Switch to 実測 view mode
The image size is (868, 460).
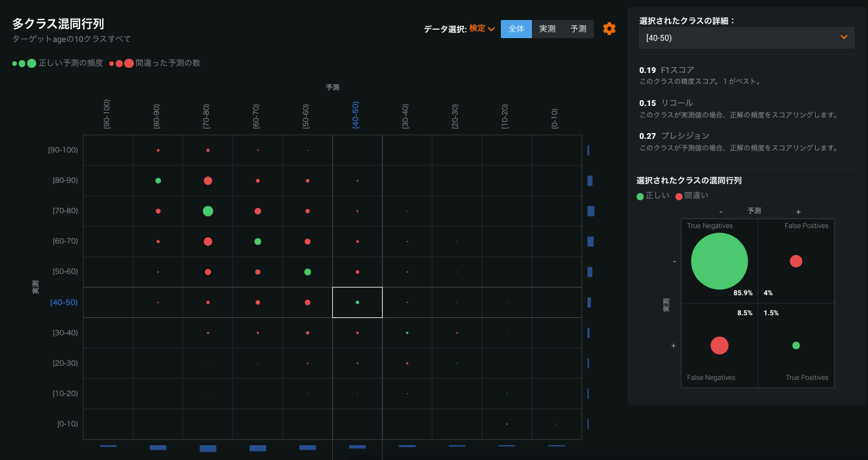[547, 29]
